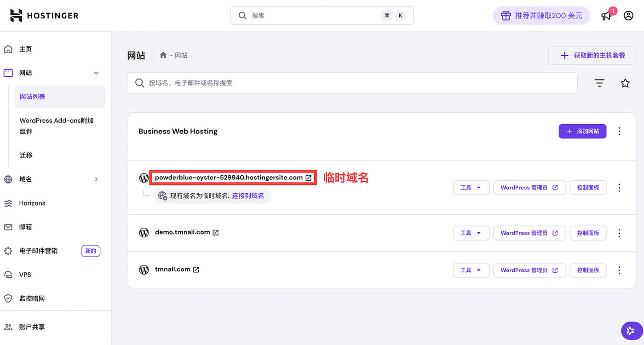Open more options for powderblue-oyster site
The image size is (644, 345).
619,188
